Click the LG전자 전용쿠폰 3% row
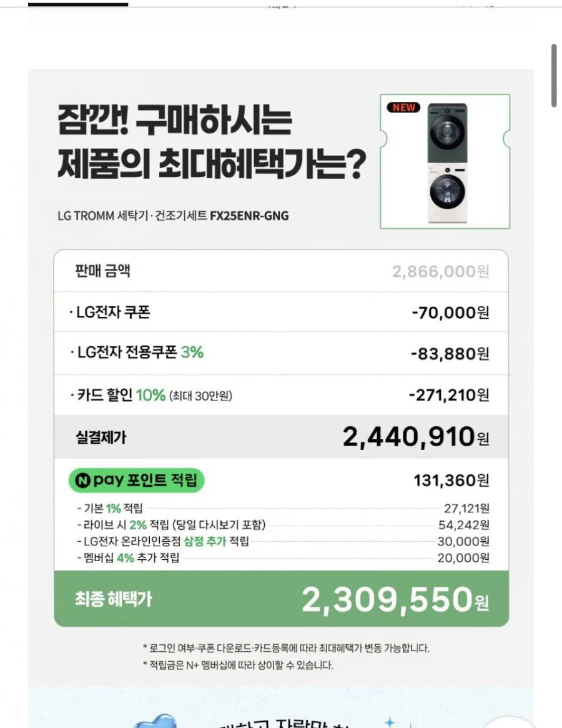 pos(281,353)
